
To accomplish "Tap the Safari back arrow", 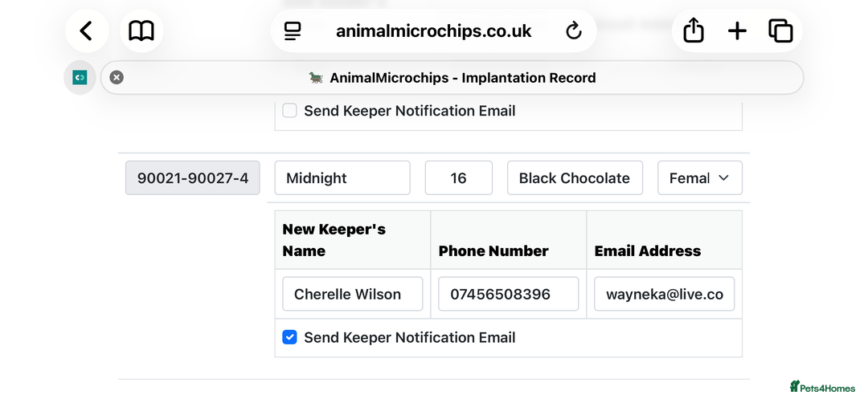I will [86, 31].
